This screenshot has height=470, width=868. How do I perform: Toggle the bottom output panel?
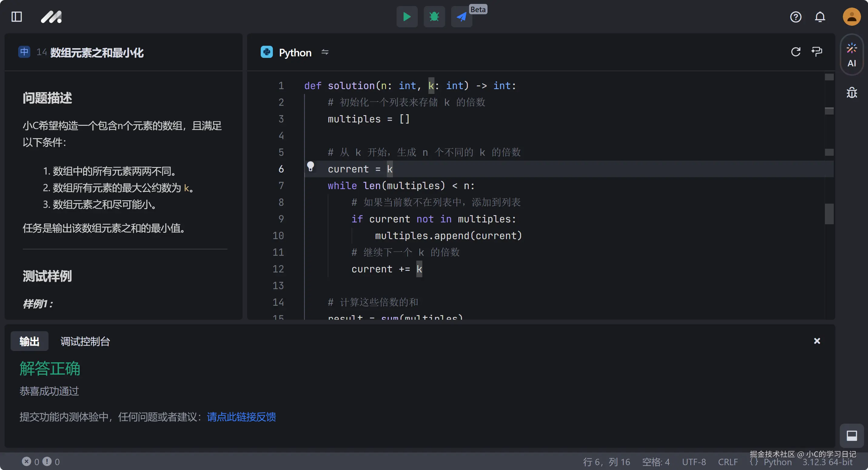click(x=852, y=435)
